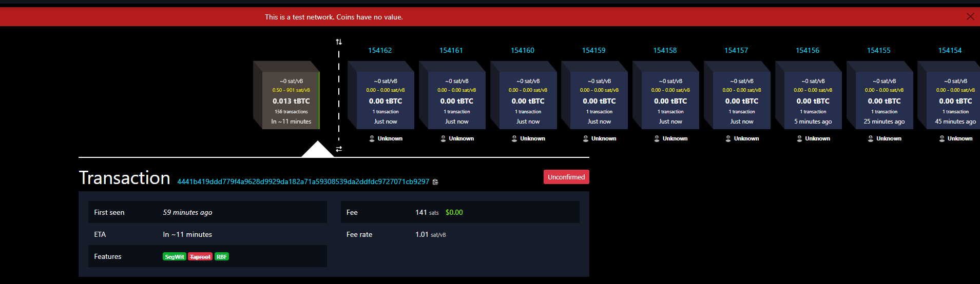Click the '0.50 - 901 sat/vB' fee range
This screenshot has width=980, height=284.
[291, 90]
